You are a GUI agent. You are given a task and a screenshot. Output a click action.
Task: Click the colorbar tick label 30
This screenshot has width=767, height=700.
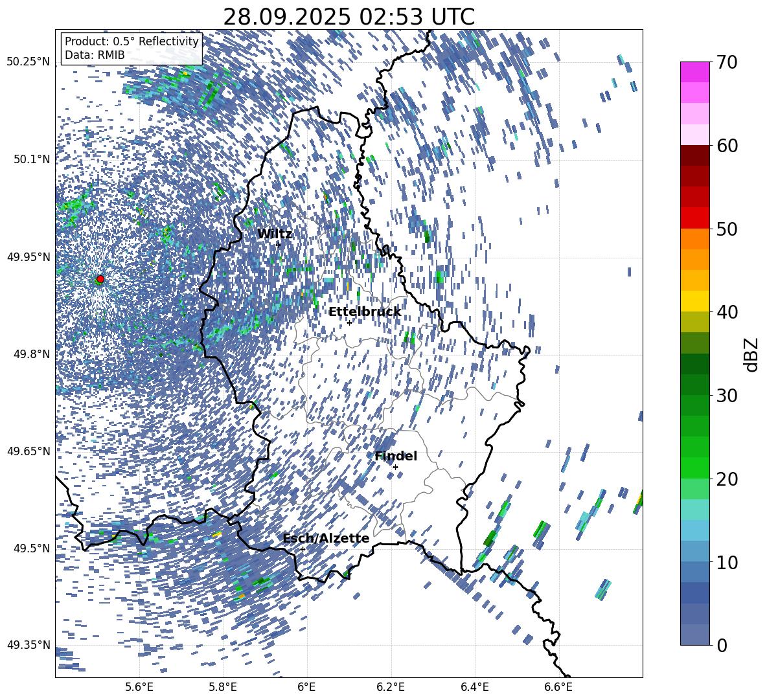pyautogui.click(x=727, y=396)
